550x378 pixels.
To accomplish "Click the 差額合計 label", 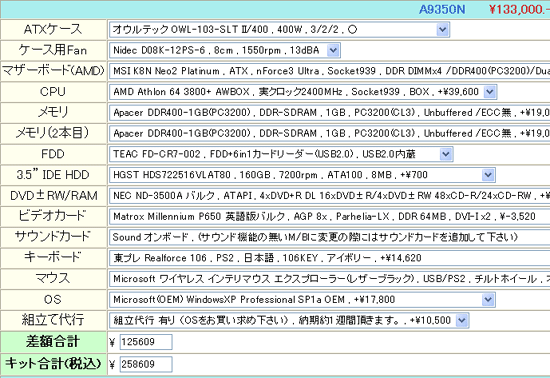I will pyautogui.click(x=53, y=342).
